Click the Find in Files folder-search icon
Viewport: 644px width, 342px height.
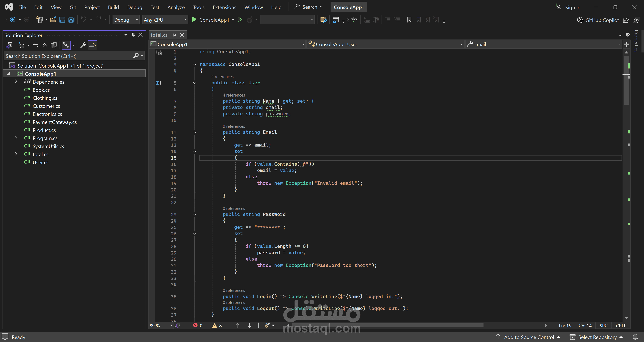pyautogui.click(x=324, y=19)
